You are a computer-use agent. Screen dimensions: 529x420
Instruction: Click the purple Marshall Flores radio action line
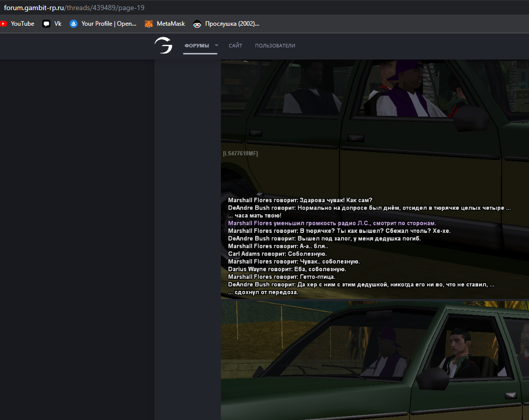coord(332,223)
